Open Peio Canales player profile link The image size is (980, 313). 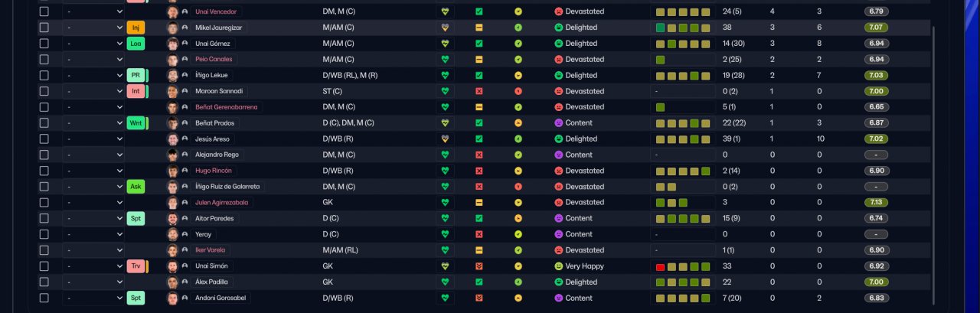(214, 60)
